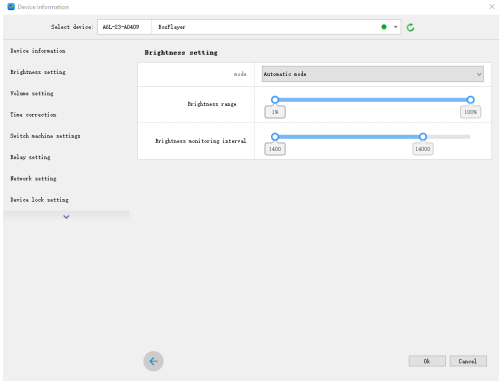Open the Automatic mode dropdown
Screen dimensions: 504x385
373,74
